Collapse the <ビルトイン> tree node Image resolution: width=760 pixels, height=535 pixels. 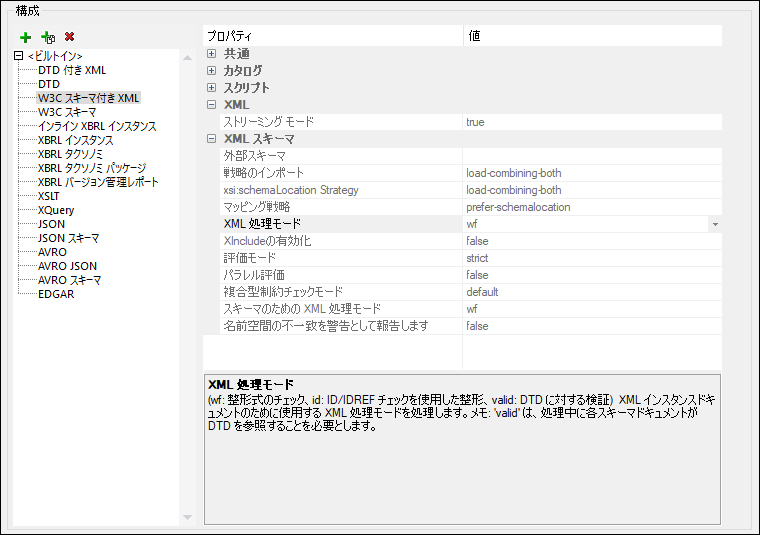tap(19, 56)
